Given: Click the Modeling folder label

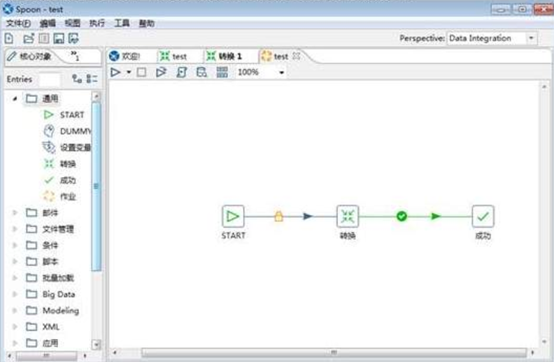Looking at the screenshot, I should 61,310.
